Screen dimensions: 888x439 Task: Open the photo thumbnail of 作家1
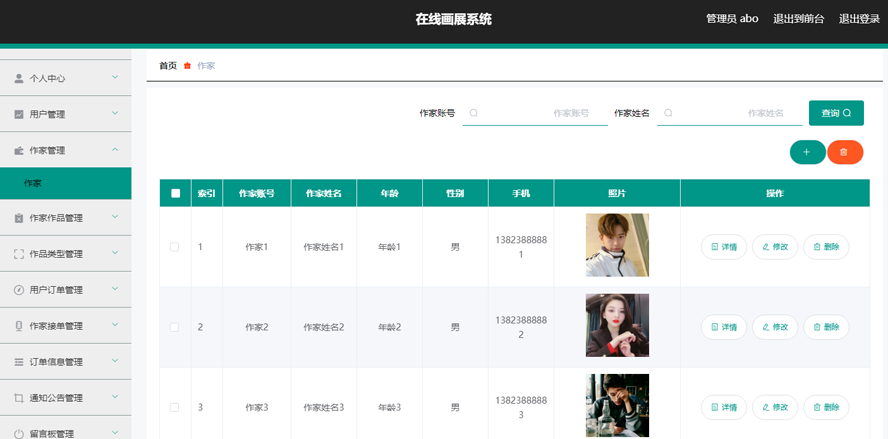617,245
